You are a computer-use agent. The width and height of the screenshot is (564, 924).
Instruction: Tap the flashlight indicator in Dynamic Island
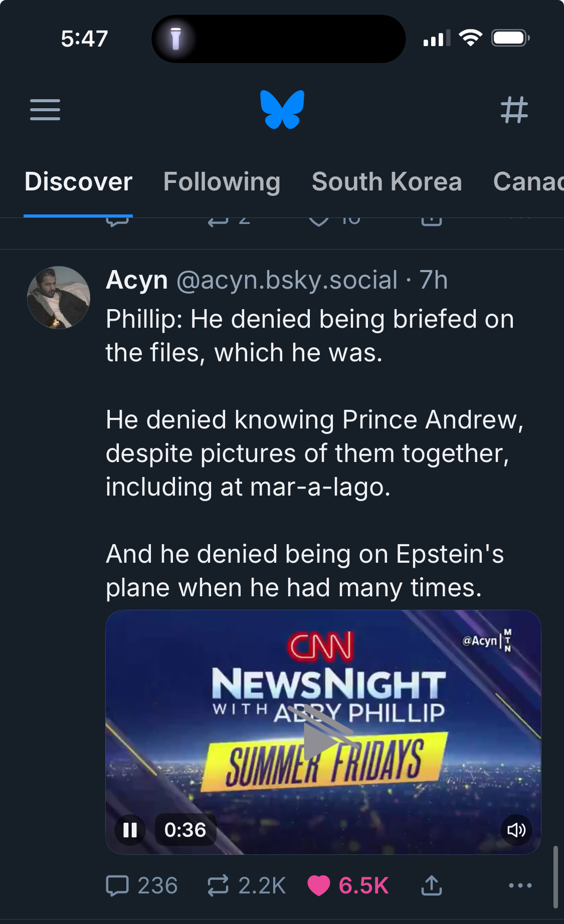click(x=175, y=39)
